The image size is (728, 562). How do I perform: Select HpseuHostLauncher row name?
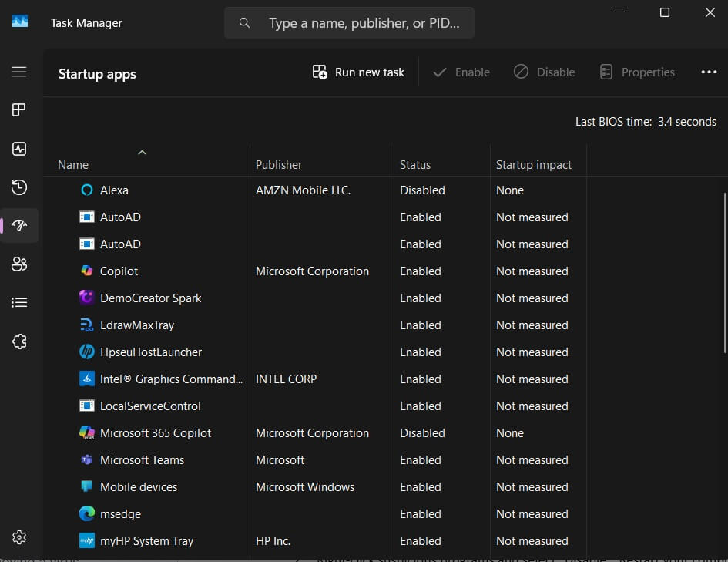[151, 352]
